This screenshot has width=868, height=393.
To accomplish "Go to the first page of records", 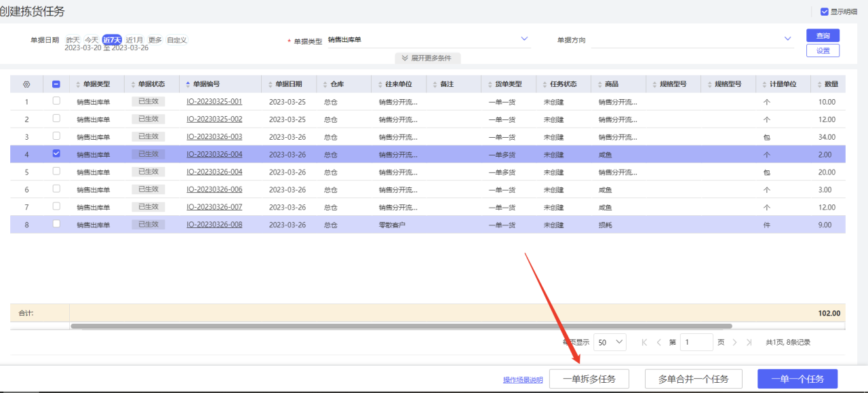I will (x=644, y=343).
